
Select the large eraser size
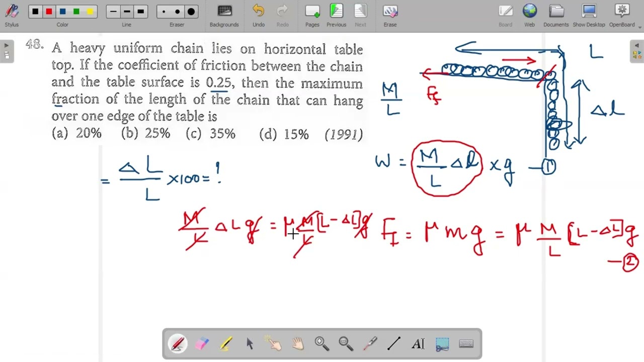(191, 12)
